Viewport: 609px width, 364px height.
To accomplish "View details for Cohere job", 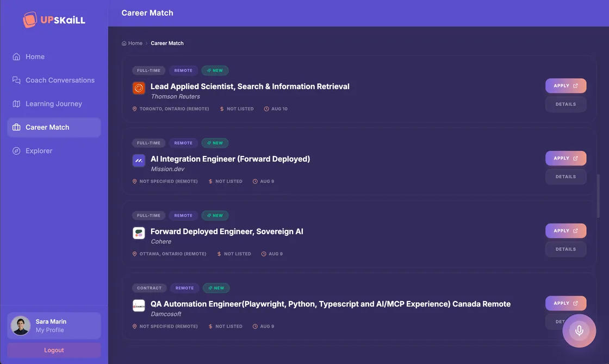I will 565,249.
